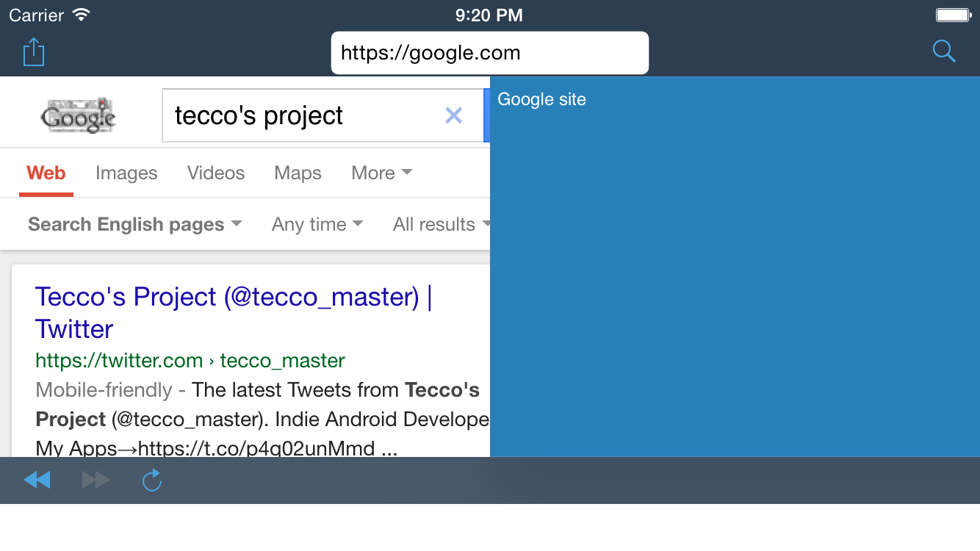Tap the share icon in the top bar
Image resolution: width=980 pixels, height=551 pixels.
34,52
